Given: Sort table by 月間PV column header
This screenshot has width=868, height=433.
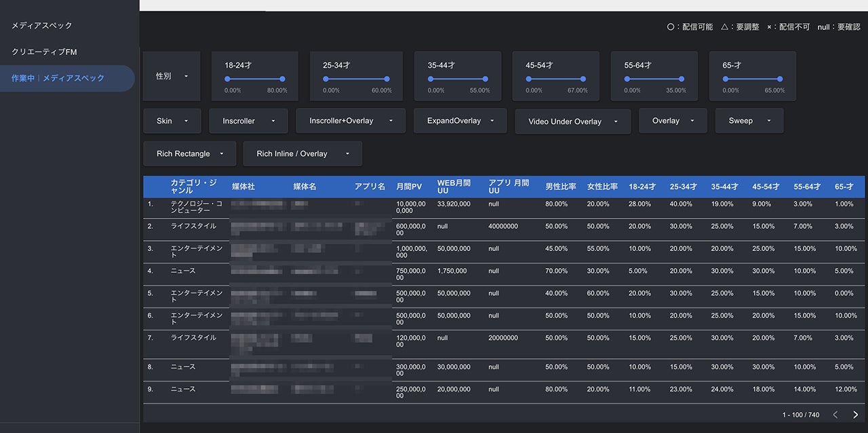Looking at the screenshot, I should pos(409,187).
